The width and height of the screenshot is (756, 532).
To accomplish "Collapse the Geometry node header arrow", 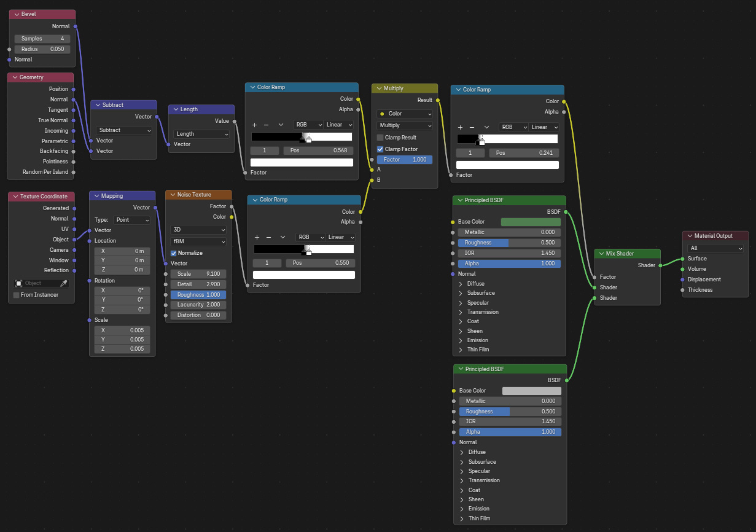I will [x=14, y=77].
